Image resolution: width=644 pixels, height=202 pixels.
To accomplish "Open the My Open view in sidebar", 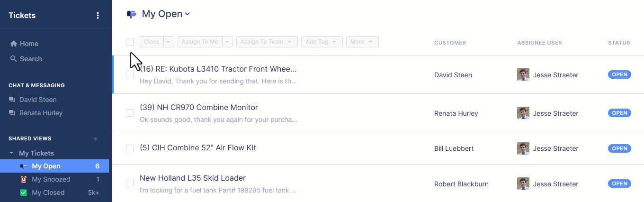I will point(46,166).
